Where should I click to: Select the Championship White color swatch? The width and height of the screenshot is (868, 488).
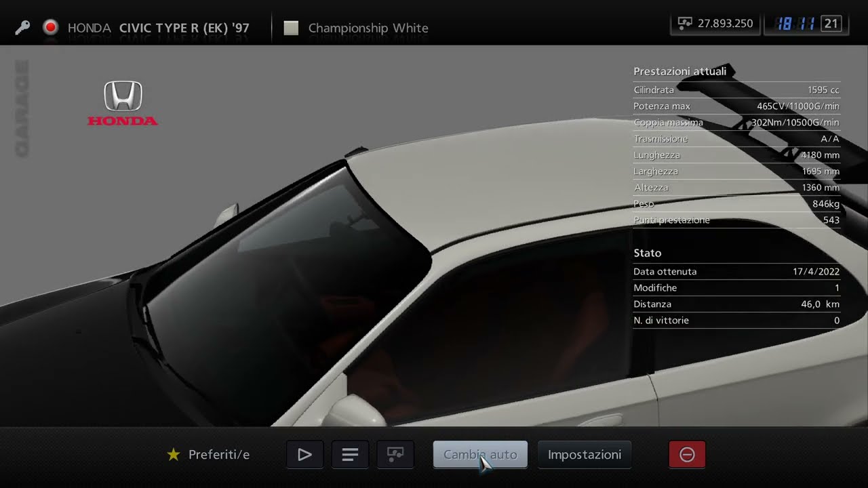pos(291,28)
